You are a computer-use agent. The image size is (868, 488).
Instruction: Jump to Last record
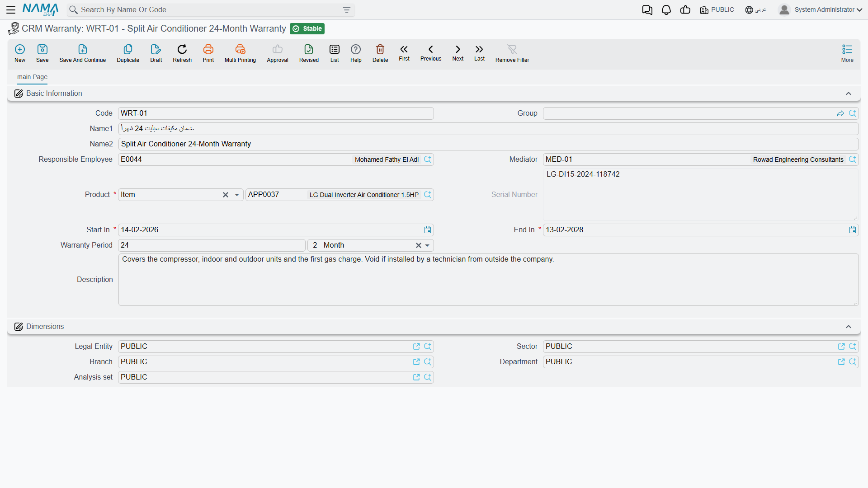(479, 53)
